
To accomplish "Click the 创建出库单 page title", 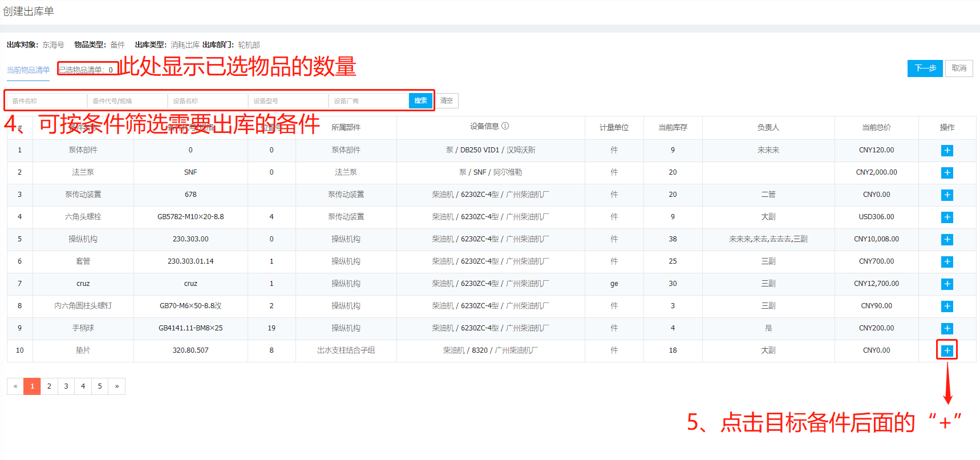I will click(x=29, y=11).
